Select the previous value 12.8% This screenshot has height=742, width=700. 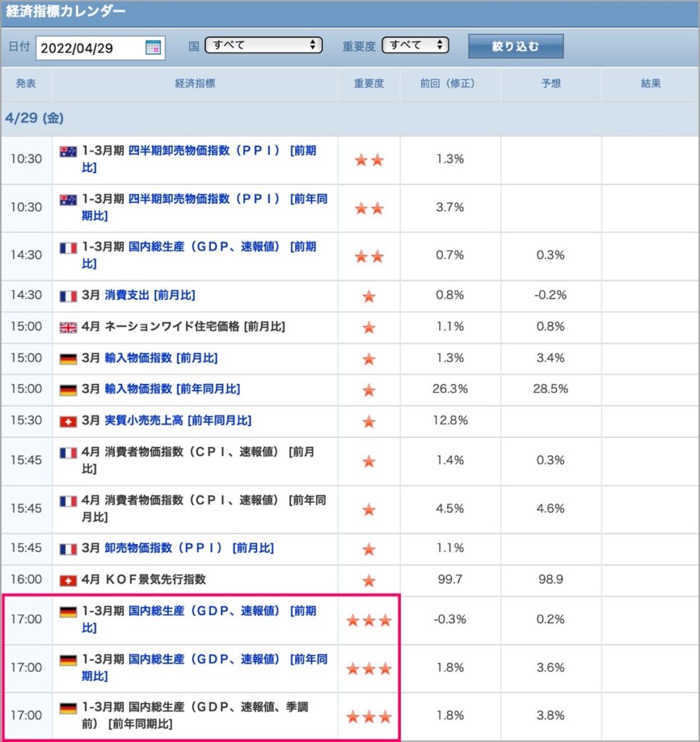450,420
